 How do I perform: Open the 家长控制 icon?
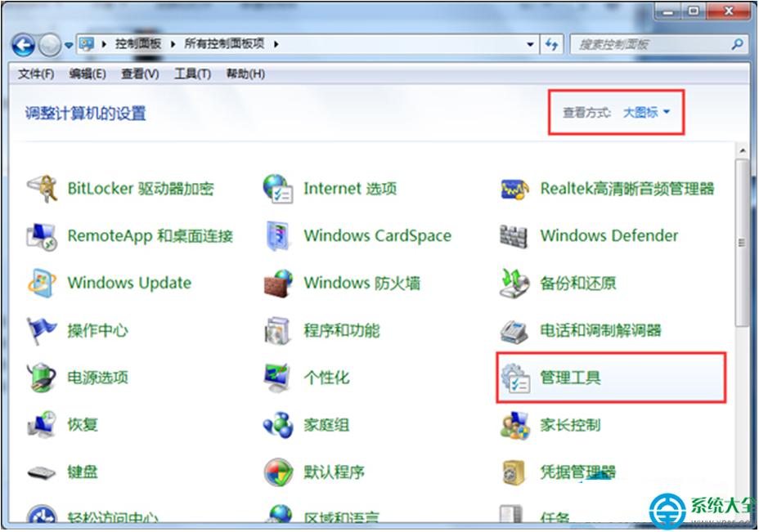click(515, 425)
